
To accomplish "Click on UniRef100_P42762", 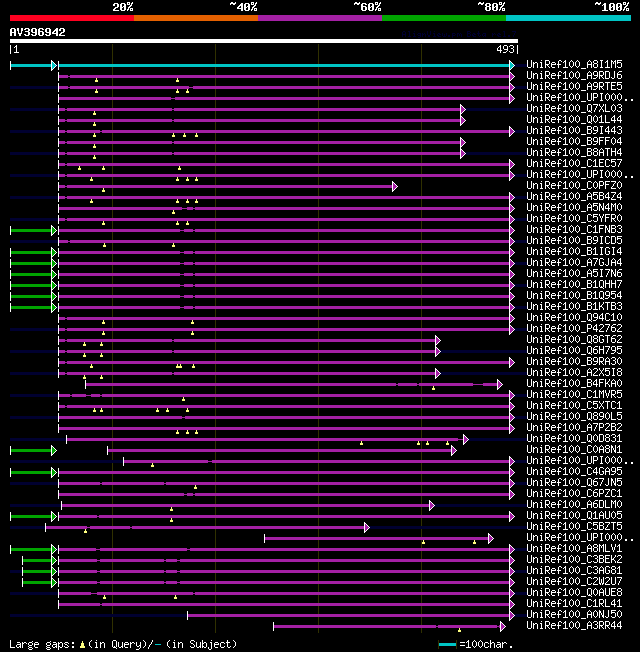I will pos(574,328).
